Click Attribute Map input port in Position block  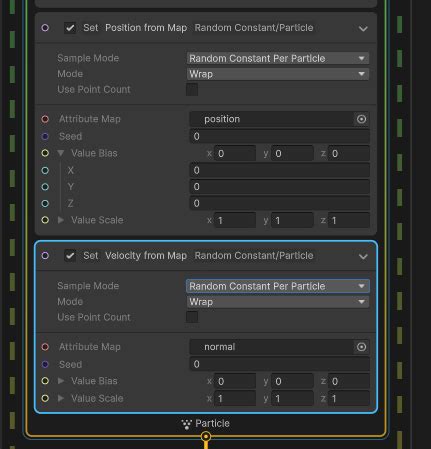tap(45, 119)
